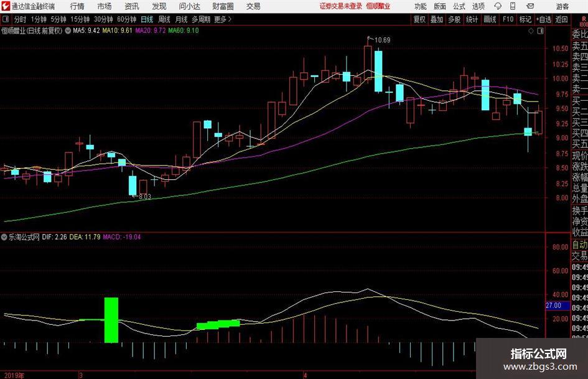Click the DEA: 11.79 indicator value
The height and width of the screenshot is (379, 588).
tap(85, 237)
